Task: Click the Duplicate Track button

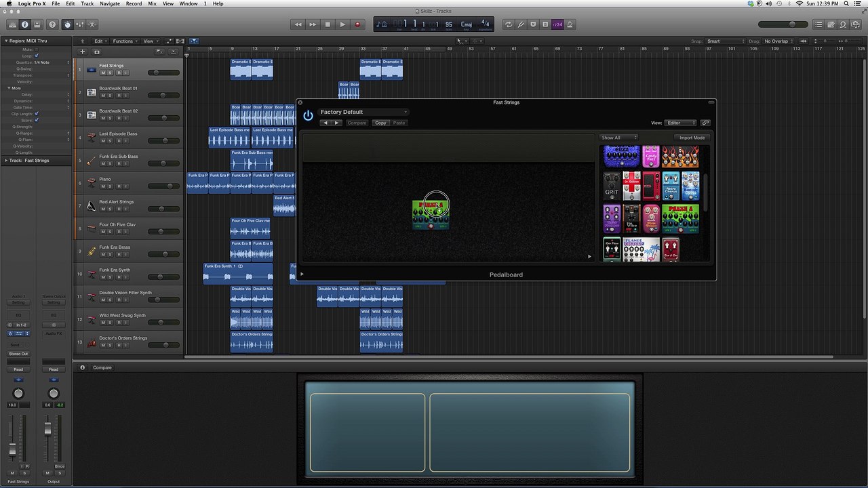Action: 96,52
